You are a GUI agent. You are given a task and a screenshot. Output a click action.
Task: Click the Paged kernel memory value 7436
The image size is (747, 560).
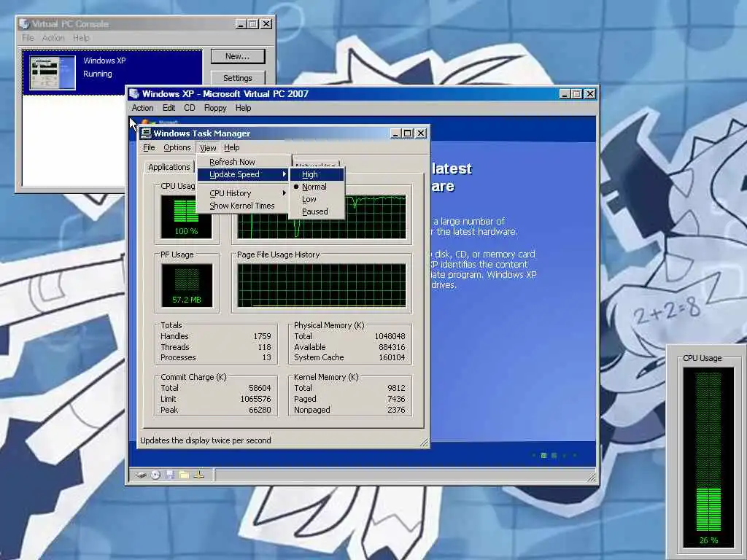396,399
